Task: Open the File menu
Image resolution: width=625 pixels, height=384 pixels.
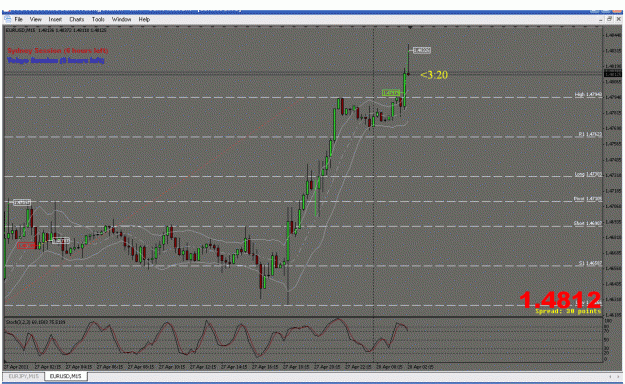Action: (x=19, y=19)
